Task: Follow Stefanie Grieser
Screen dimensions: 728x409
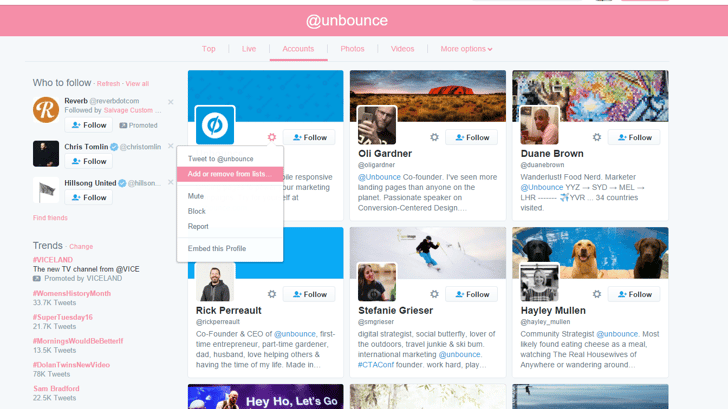Action: [472, 294]
